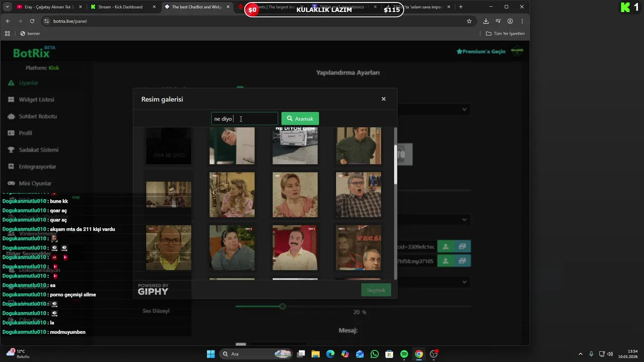The height and width of the screenshot is (362, 644).
Task: Open the Chrome three-dot menu
Action: tap(522, 21)
